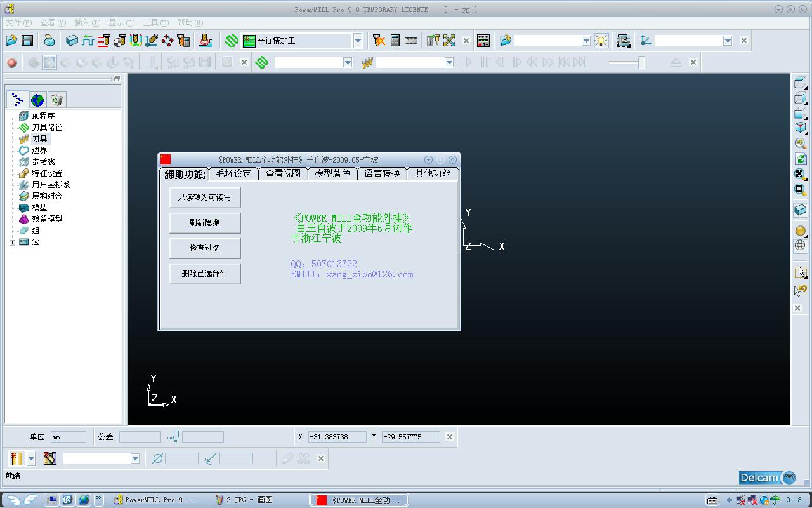The width and height of the screenshot is (812, 508).
Task: Click the print icon in the main toolbar
Action: tap(49, 41)
